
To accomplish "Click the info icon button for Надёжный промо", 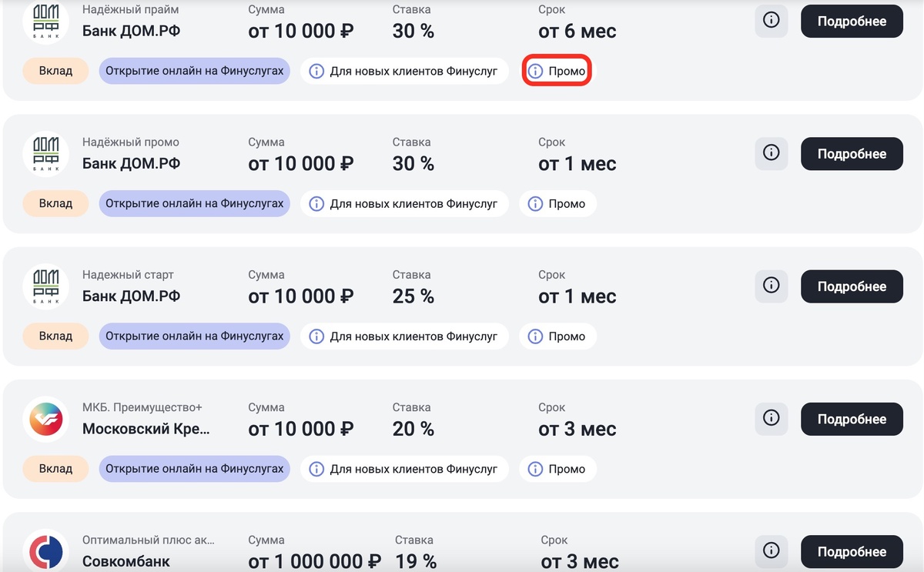I will click(x=771, y=153).
